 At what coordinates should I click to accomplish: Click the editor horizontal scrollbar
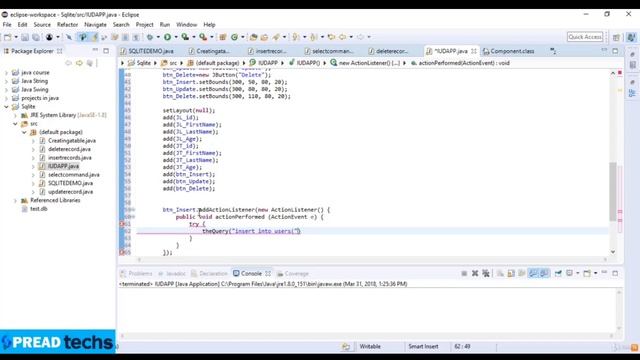371,259
